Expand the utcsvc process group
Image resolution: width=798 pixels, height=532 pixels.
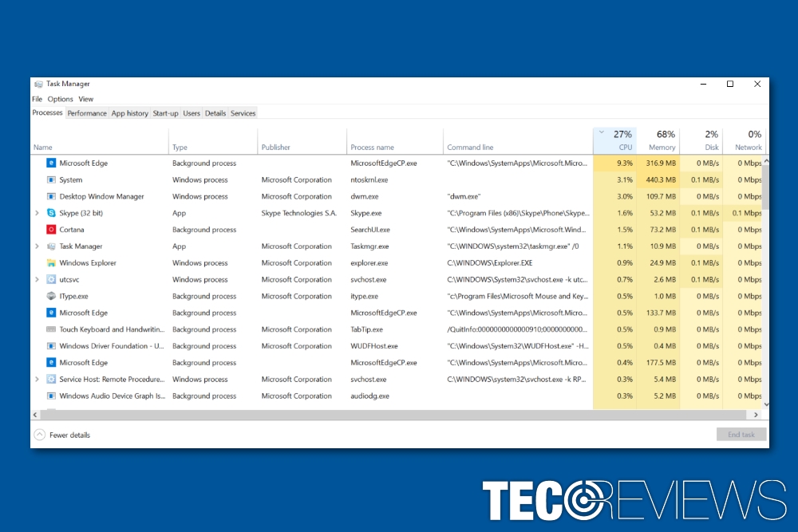click(37, 279)
